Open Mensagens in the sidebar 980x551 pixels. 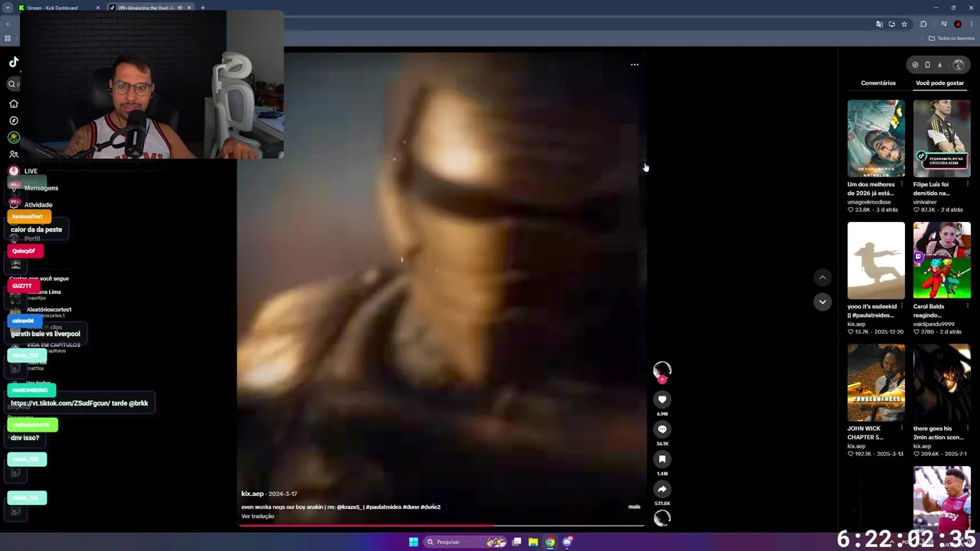[41, 187]
